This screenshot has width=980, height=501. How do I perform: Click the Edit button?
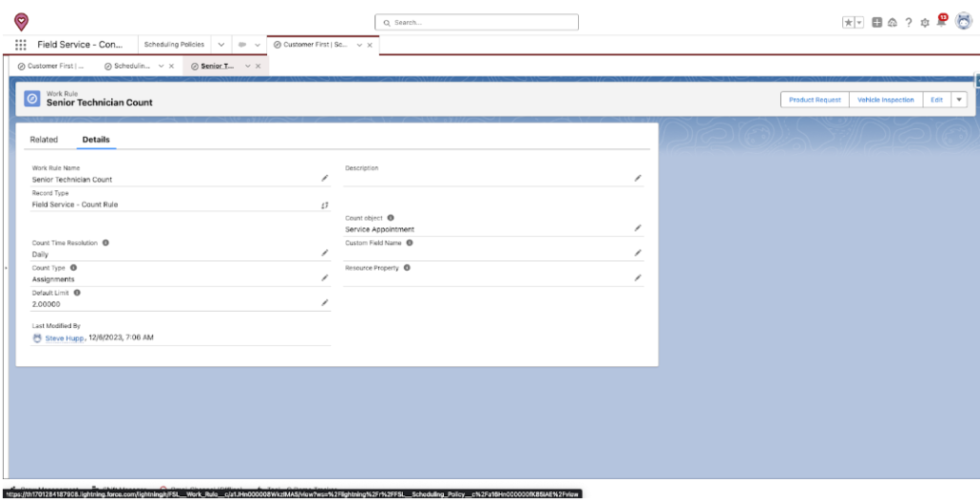point(936,100)
